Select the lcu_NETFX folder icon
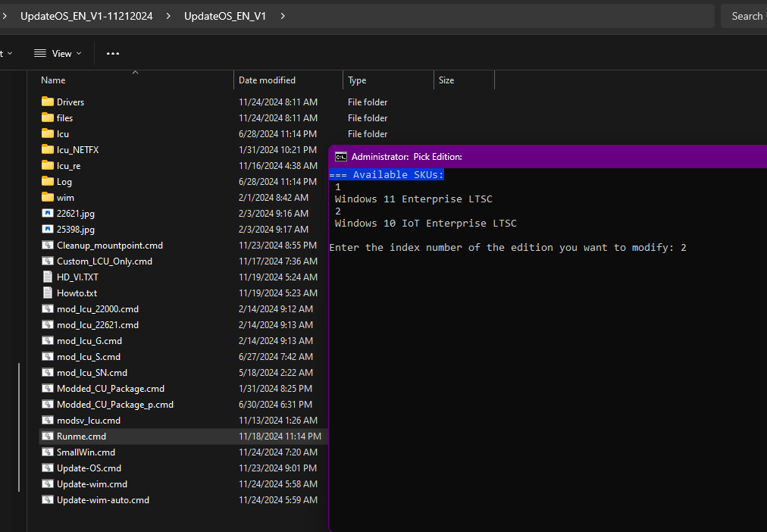This screenshot has width=767, height=532. [48, 149]
